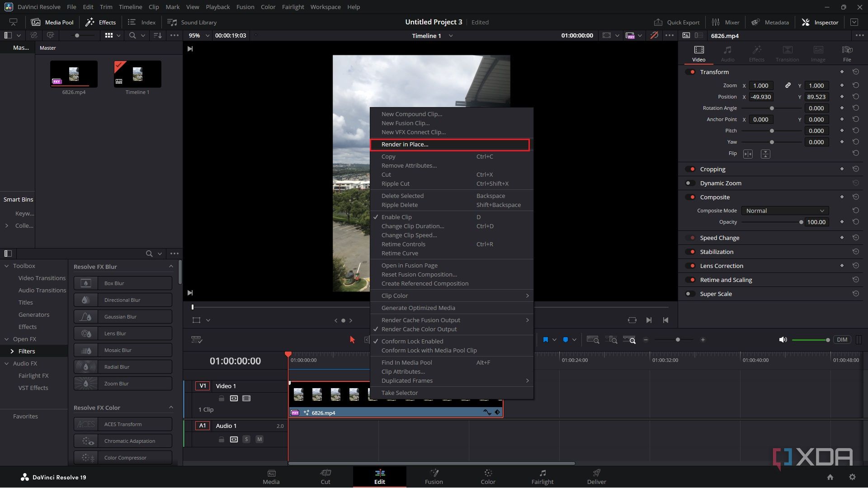868x488 pixels.
Task: Click the Solo button on Audio 1
Action: click(x=246, y=439)
